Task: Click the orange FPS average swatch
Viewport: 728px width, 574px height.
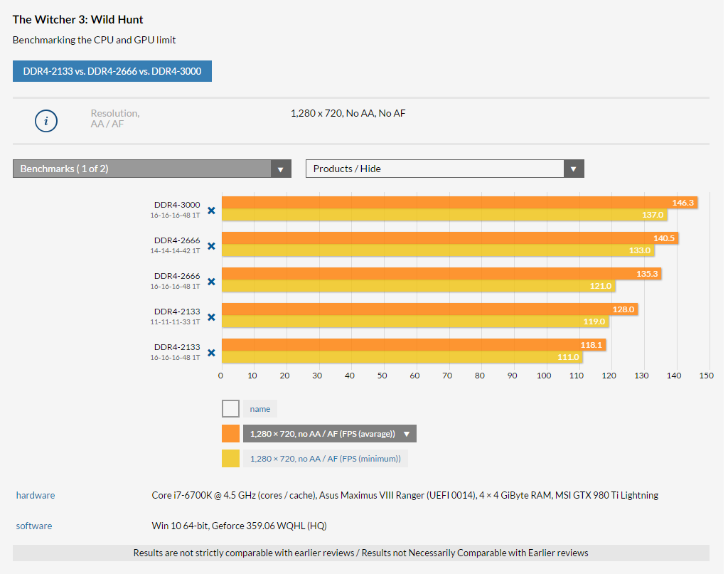Action: [x=231, y=434]
